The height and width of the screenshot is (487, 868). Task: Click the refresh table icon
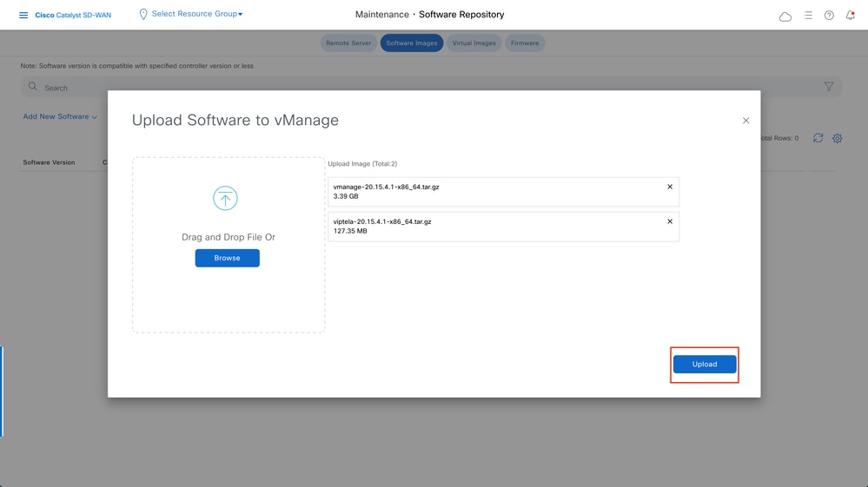818,138
